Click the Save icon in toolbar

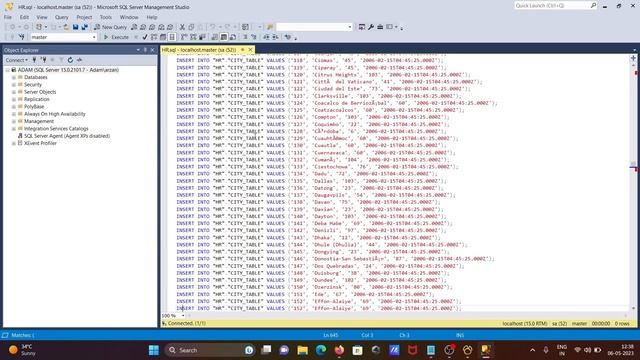(76, 27)
